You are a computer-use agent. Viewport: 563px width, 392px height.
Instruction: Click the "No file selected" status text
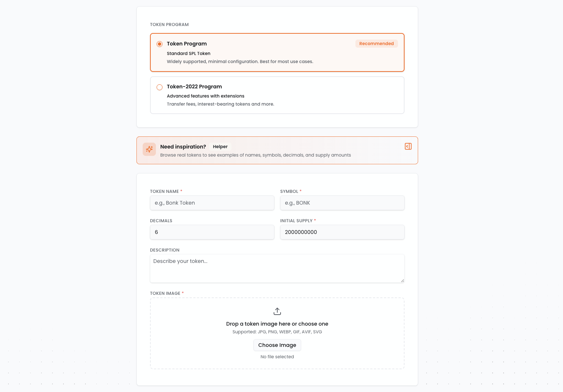(x=277, y=357)
